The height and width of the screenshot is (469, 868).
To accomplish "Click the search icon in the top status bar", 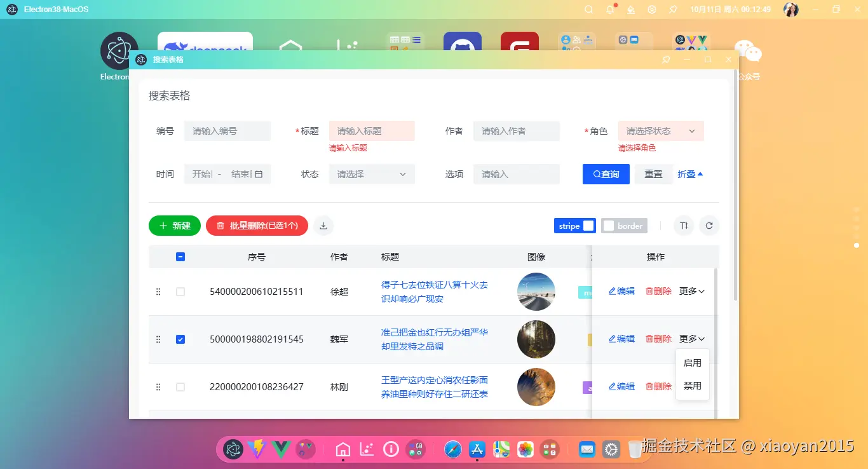I will (588, 9).
